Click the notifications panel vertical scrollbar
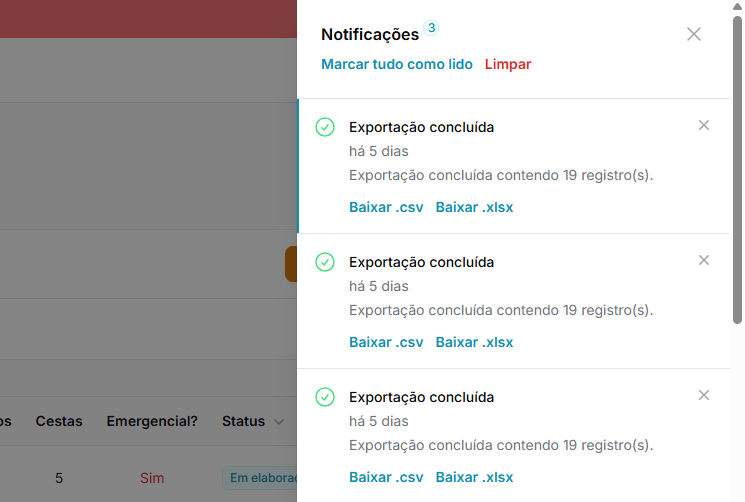The image size is (745, 502). (737, 170)
